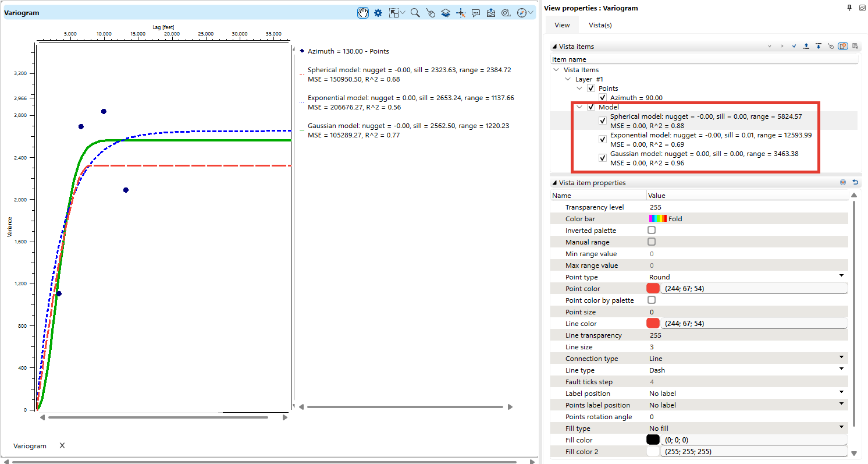Select the crosshair snap tool
This screenshot has height=464, width=868.
(460, 12)
